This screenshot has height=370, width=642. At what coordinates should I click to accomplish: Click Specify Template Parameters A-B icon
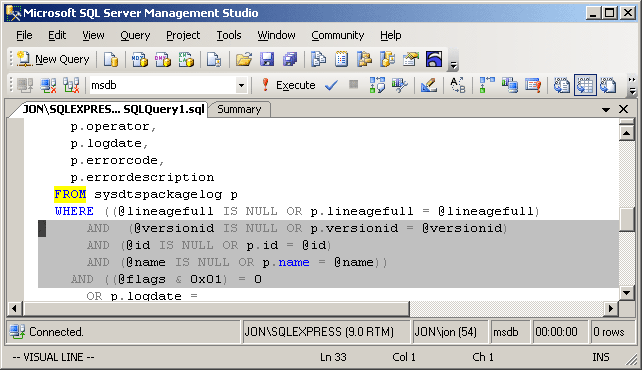click(x=457, y=85)
